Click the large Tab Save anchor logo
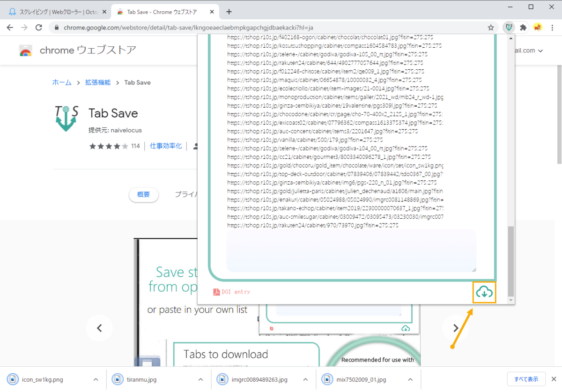 [67, 118]
